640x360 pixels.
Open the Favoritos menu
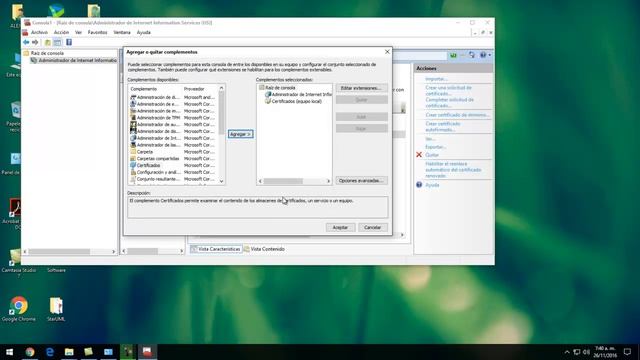click(98, 32)
